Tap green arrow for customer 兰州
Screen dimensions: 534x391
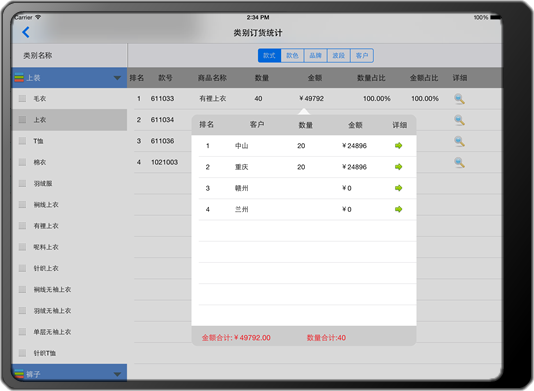398,209
